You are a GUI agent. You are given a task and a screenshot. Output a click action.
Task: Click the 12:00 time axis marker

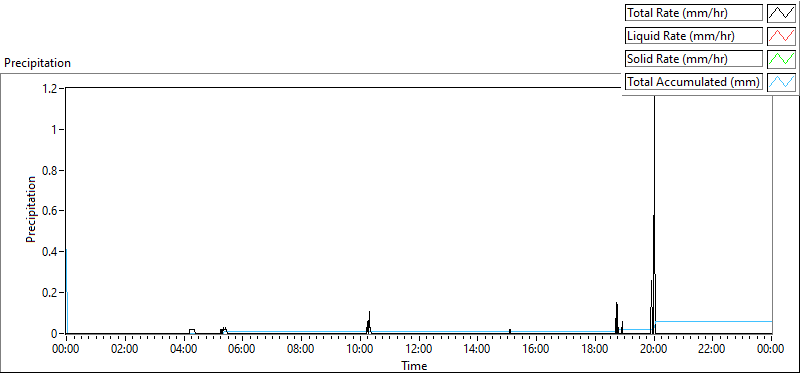pos(419,350)
